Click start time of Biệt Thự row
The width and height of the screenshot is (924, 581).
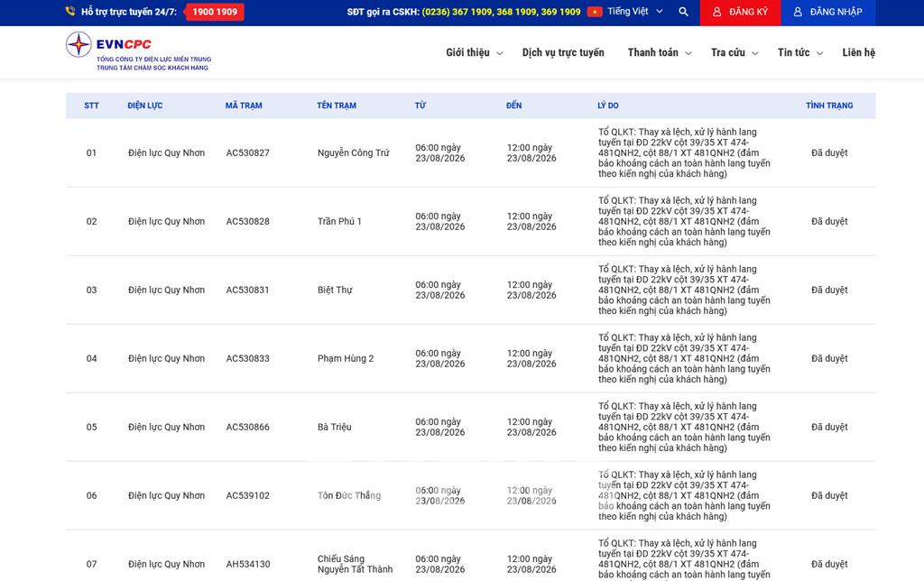[439, 290]
